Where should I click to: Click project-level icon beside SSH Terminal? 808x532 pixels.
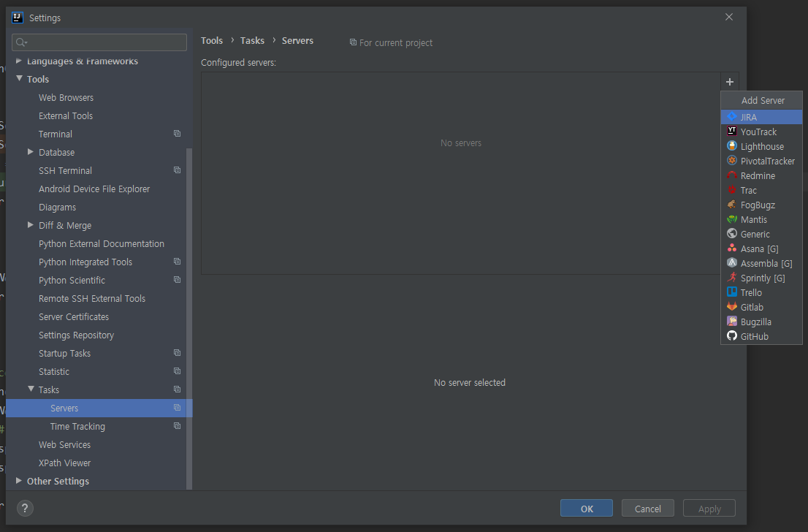(x=178, y=170)
